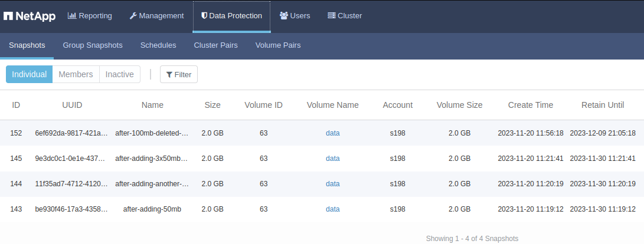This screenshot has height=244, width=644.
Task: Sort by the Name column header
Action: (152, 105)
